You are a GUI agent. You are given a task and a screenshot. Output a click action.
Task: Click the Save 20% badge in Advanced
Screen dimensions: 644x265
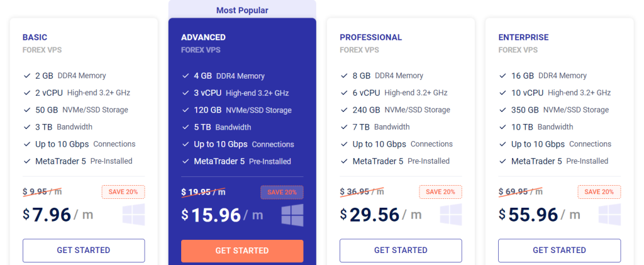click(x=282, y=192)
